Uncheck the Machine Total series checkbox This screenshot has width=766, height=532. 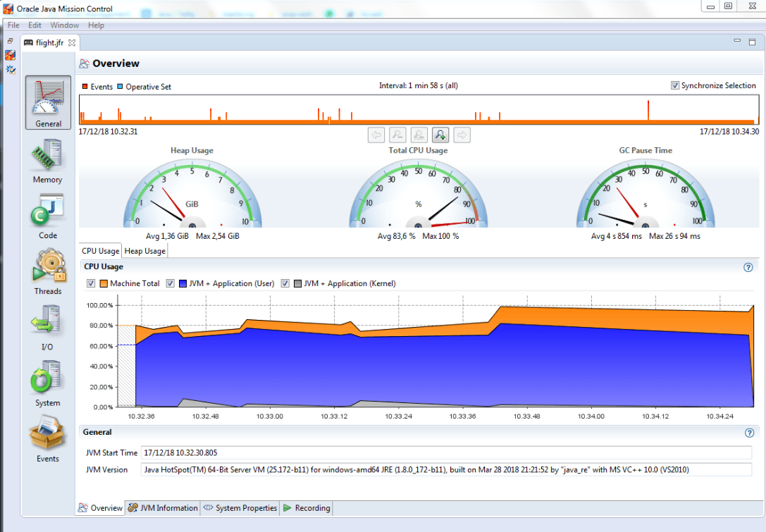pos(91,283)
